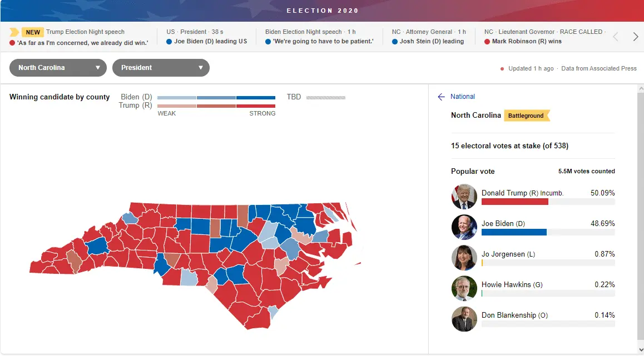Viewport: 644px width, 356px height.
Task: Click the strong Trump red legend swatch
Action: point(256,106)
